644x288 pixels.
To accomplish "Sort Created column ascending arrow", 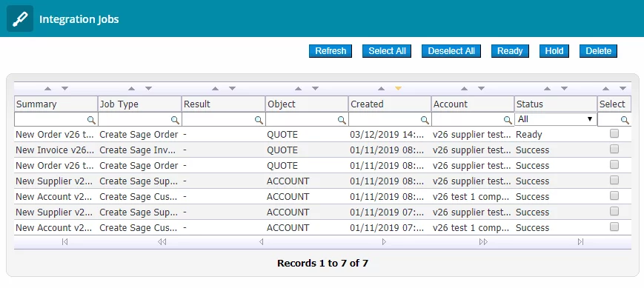I will click(x=381, y=88).
